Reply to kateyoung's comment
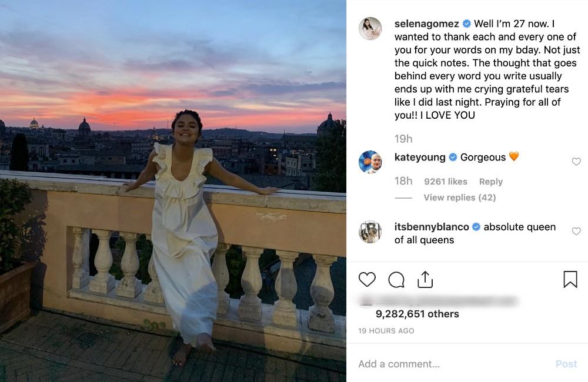The image size is (588, 382). click(490, 182)
